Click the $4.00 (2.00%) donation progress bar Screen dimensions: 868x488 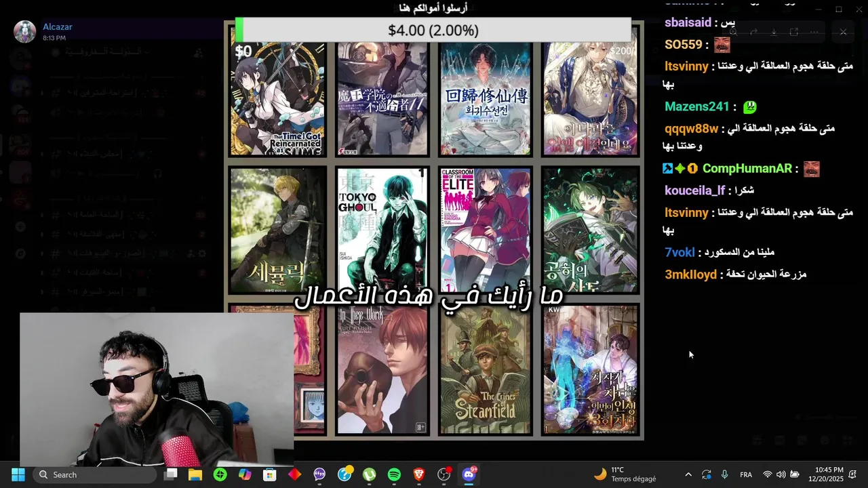(x=433, y=30)
